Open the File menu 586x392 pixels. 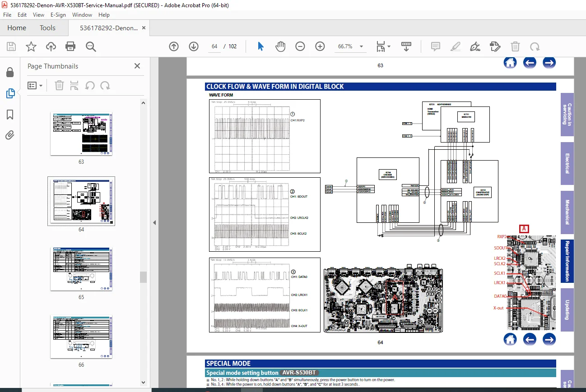[7, 15]
